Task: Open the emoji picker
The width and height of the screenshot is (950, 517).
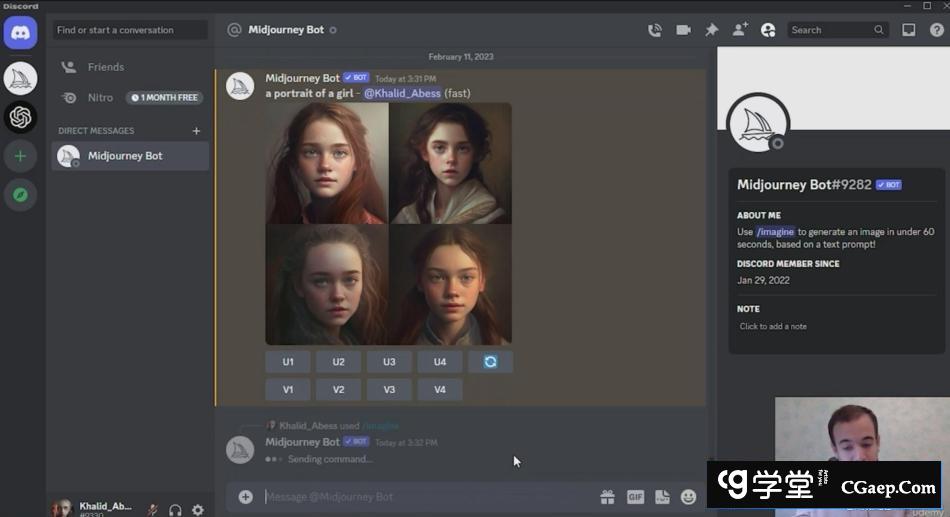Action: coord(688,496)
